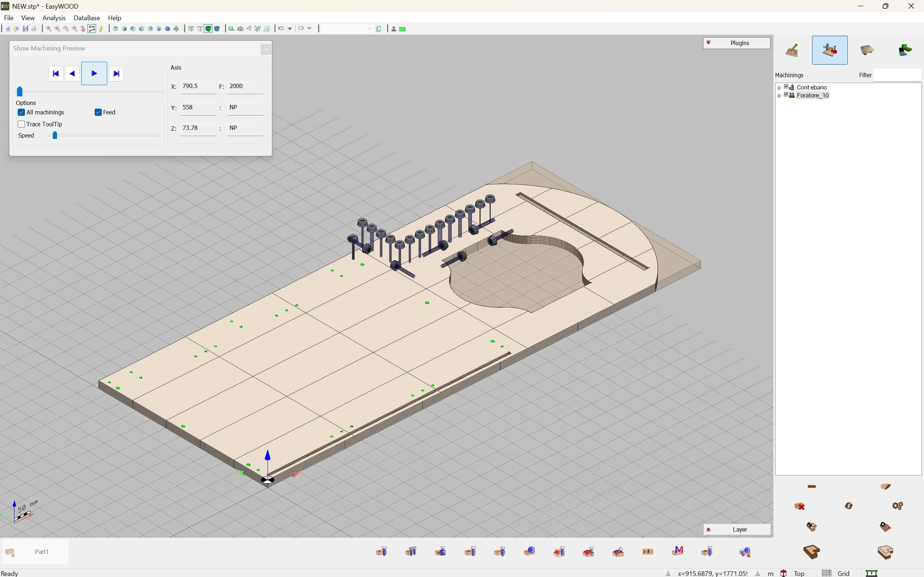Click the delete machining red X icon
924x577 pixels.
coord(799,506)
